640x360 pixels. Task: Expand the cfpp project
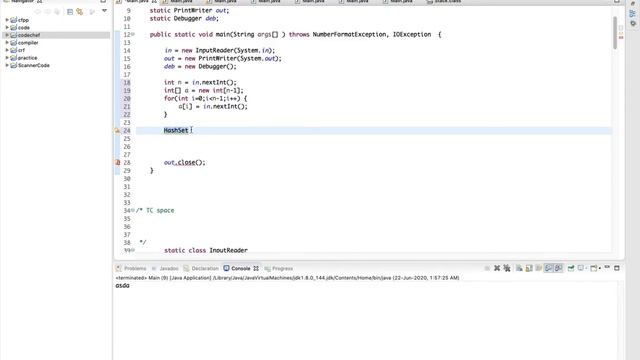click(x=7, y=20)
